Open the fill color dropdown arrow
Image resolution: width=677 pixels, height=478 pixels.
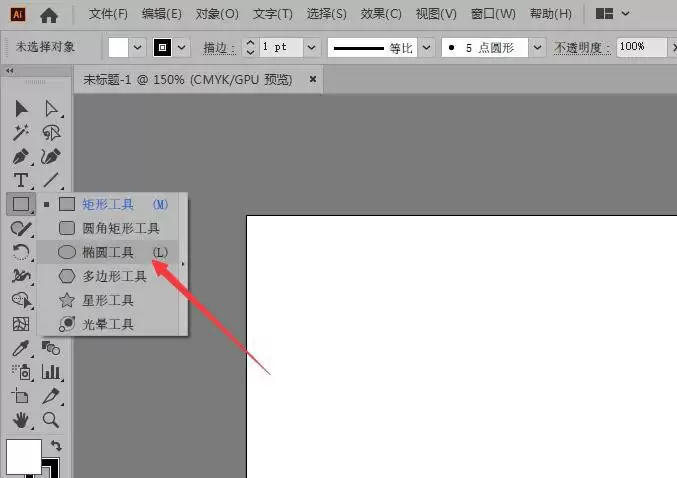pyautogui.click(x=137, y=47)
